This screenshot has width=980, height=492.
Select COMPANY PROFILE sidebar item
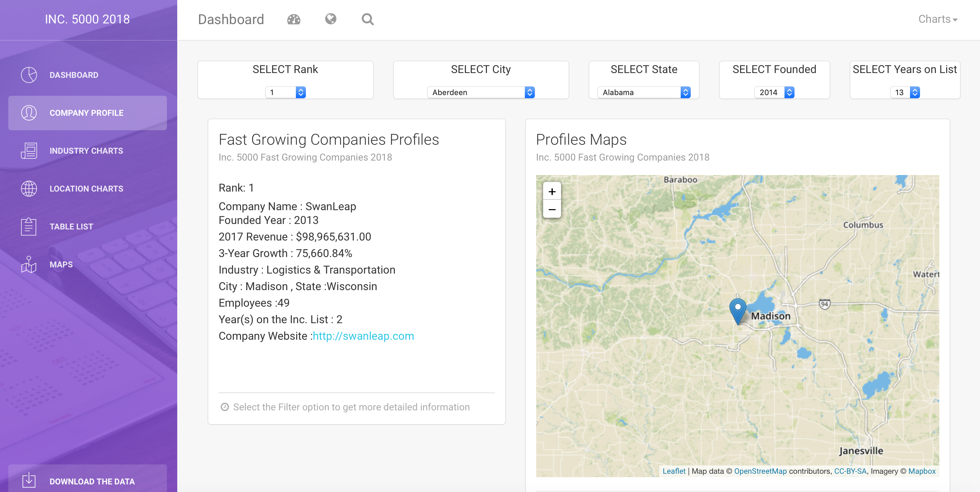tap(88, 113)
